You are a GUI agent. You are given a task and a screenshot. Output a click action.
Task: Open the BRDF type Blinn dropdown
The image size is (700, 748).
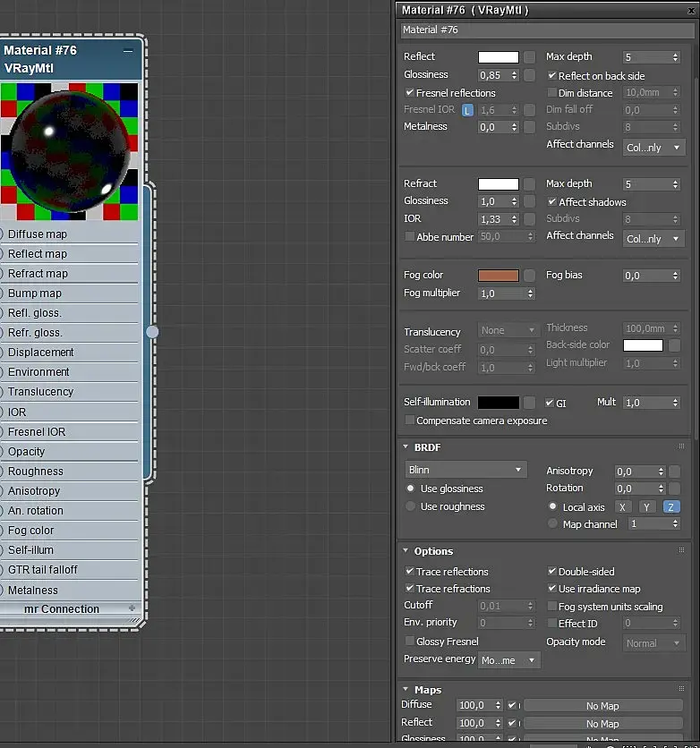(465, 470)
